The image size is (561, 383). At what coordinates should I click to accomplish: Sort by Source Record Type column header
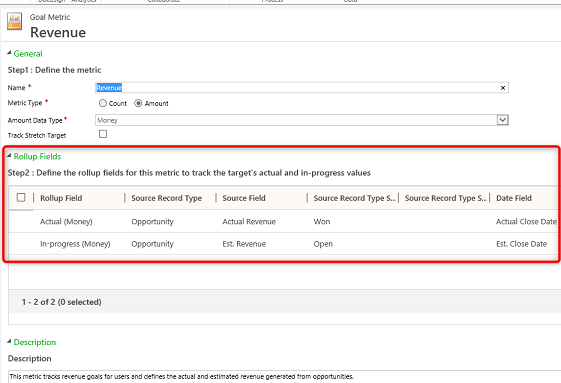(166, 198)
